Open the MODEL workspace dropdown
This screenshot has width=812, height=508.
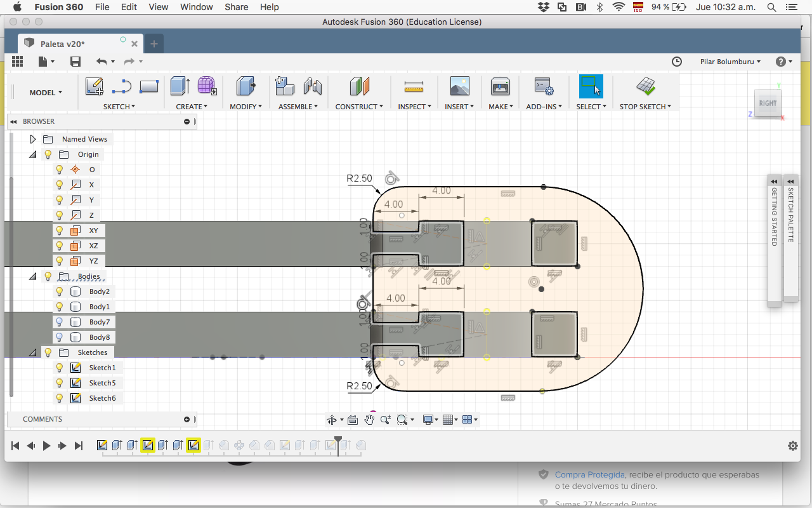click(46, 93)
